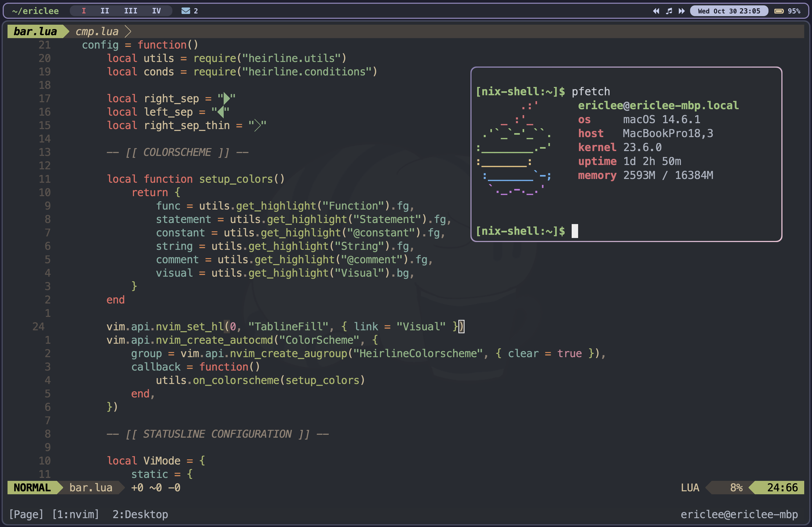Switch to workspace IV in top bar

pos(156,11)
